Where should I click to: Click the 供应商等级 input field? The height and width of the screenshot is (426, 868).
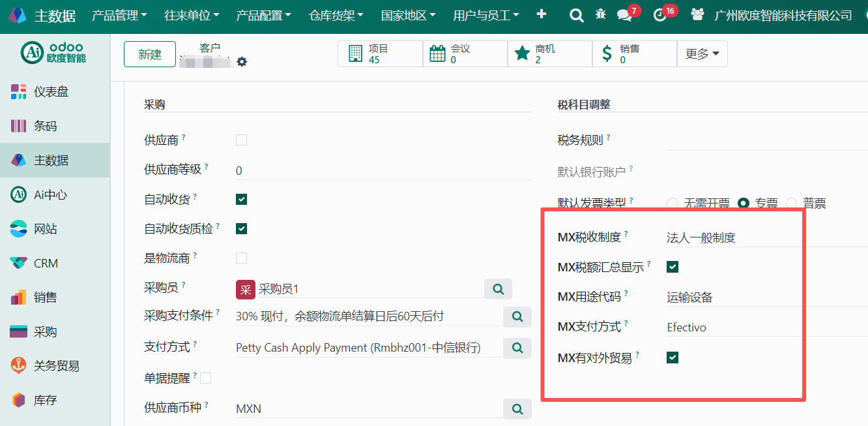point(383,171)
